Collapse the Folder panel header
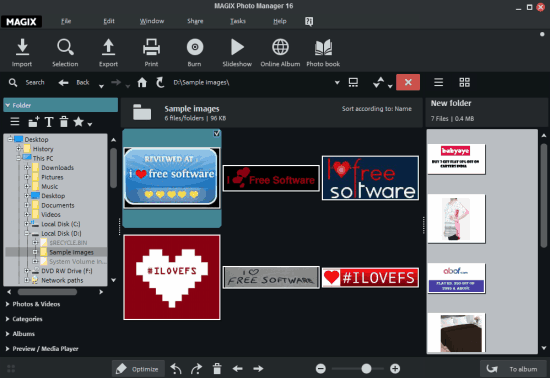550x378 pixels. (60, 105)
